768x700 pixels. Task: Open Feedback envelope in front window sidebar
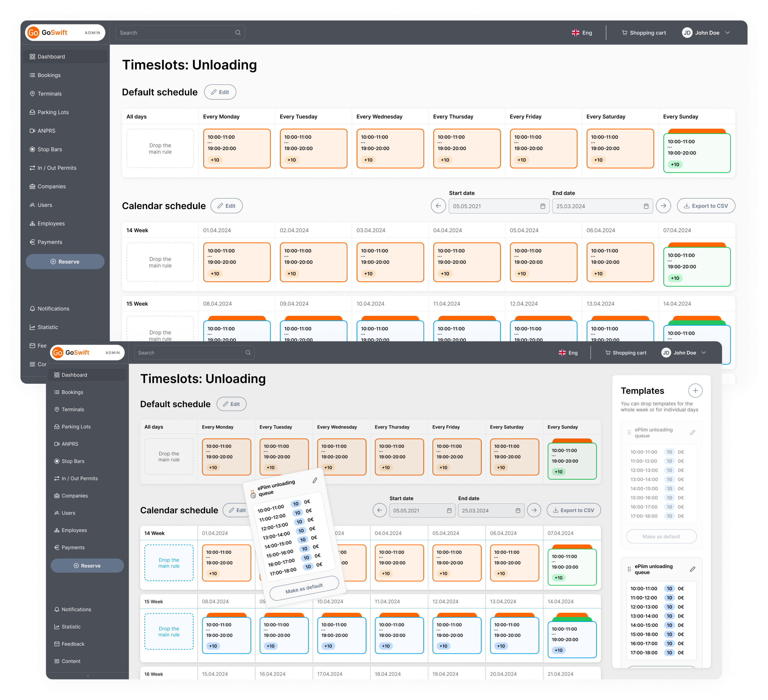[x=57, y=644]
